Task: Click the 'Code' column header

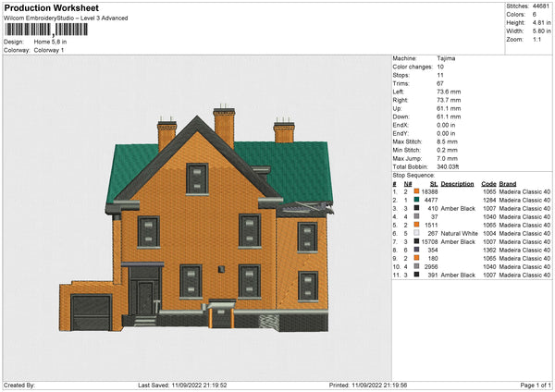Action: coord(488,184)
